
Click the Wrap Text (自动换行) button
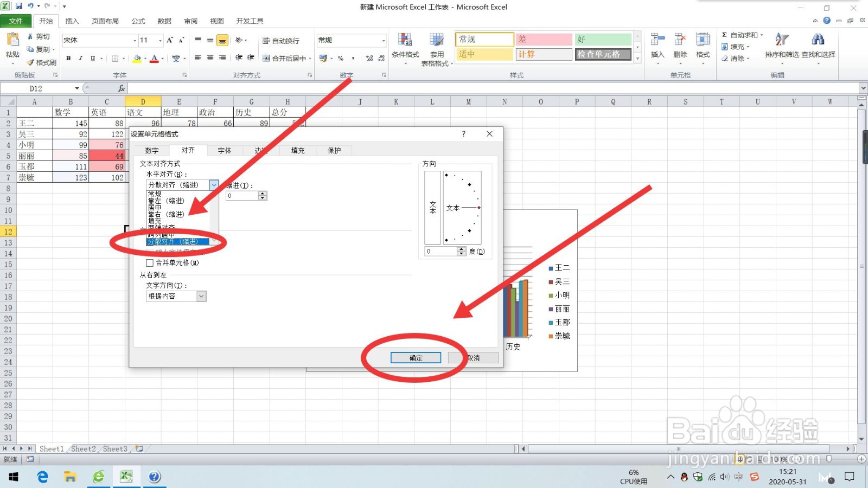pyautogui.click(x=281, y=41)
